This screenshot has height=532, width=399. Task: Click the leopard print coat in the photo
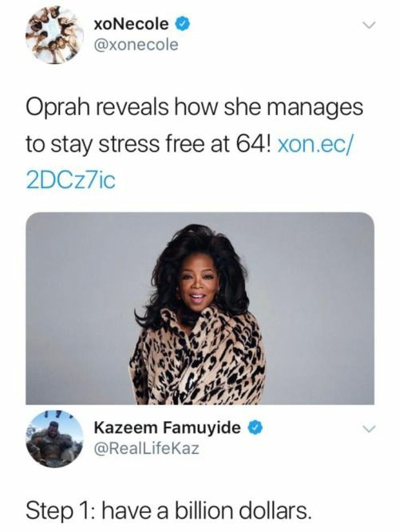(x=197, y=360)
